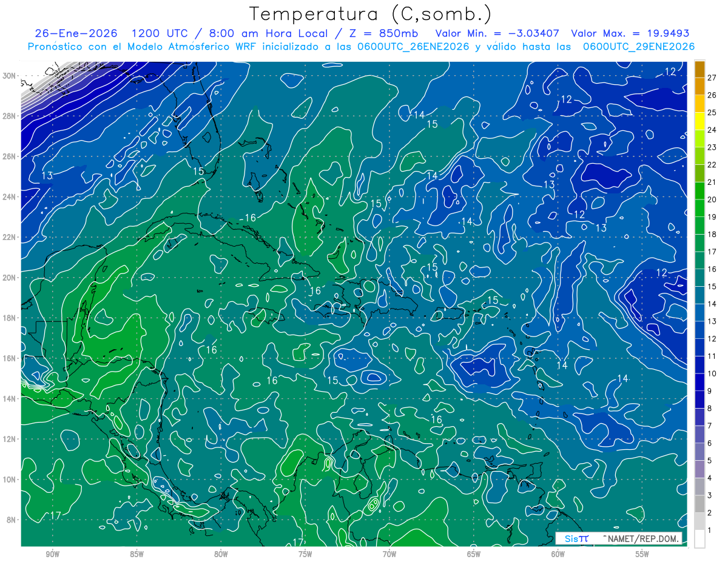Click the 28N latitude axis label
728x562 pixels.
pyautogui.click(x=10, y=116)
